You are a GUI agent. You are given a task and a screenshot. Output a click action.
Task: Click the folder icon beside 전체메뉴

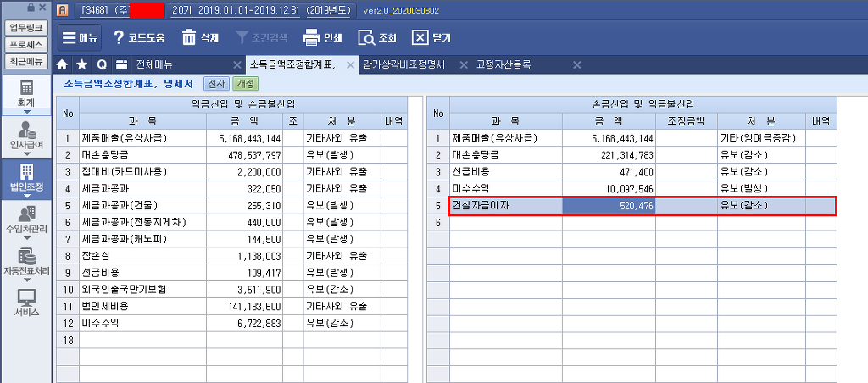(121, 64)
